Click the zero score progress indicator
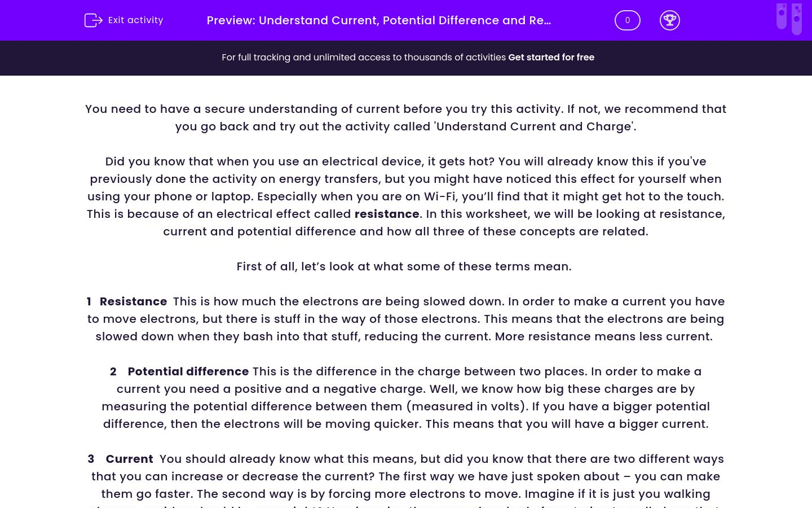The image size is (812, 508). point(627,20)
